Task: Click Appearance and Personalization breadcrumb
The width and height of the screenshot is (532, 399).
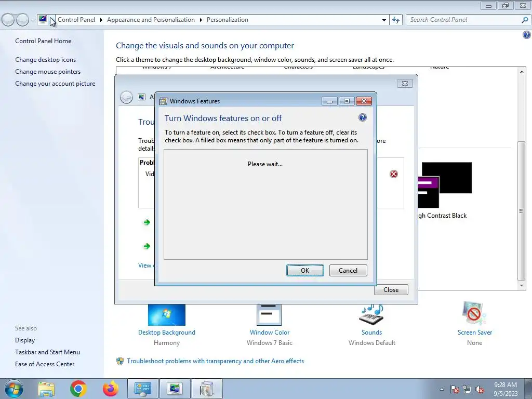Action: [151, 20]
